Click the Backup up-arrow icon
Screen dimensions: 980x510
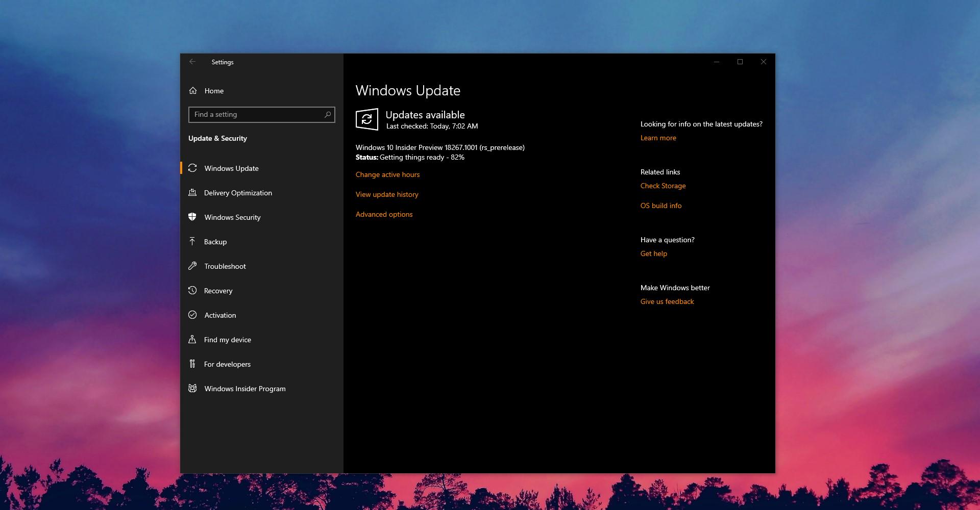point(192,242)
